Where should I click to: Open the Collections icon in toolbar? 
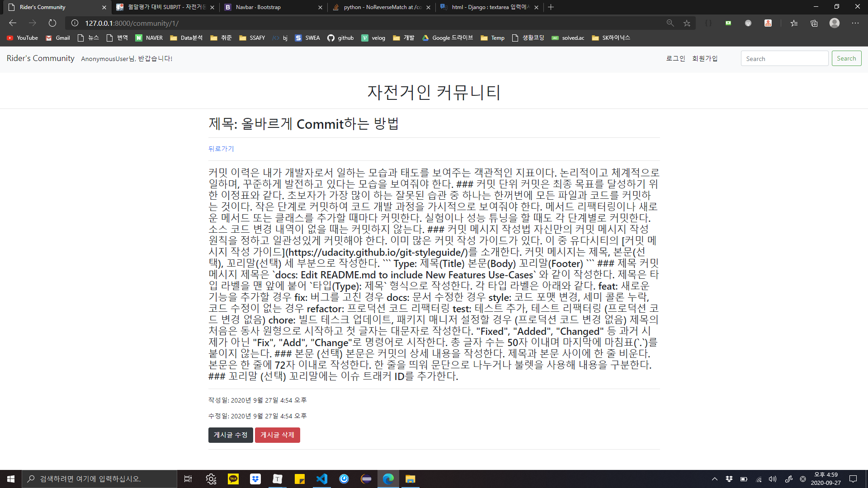point(814,23)
